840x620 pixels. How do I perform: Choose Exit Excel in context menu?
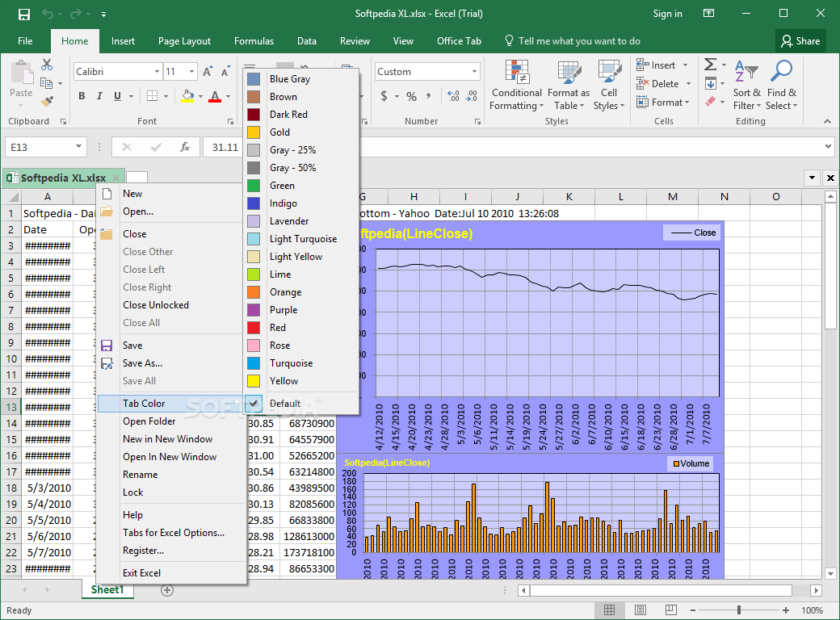point(141,573)
